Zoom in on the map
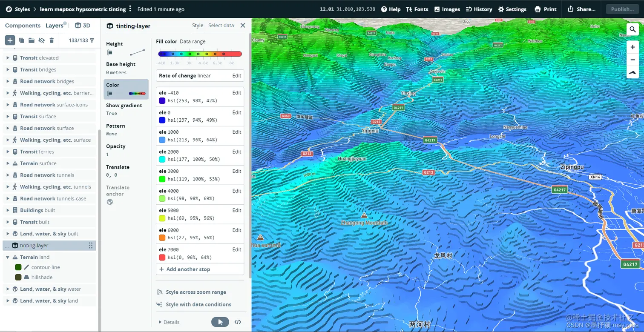Viewport: 644px width, 332px height. [632, 47]
